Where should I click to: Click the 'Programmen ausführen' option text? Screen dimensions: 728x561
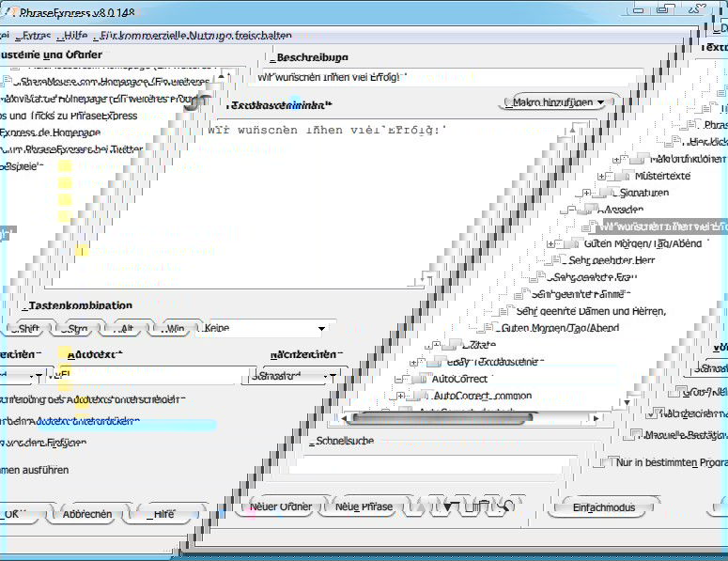[35, 470]
